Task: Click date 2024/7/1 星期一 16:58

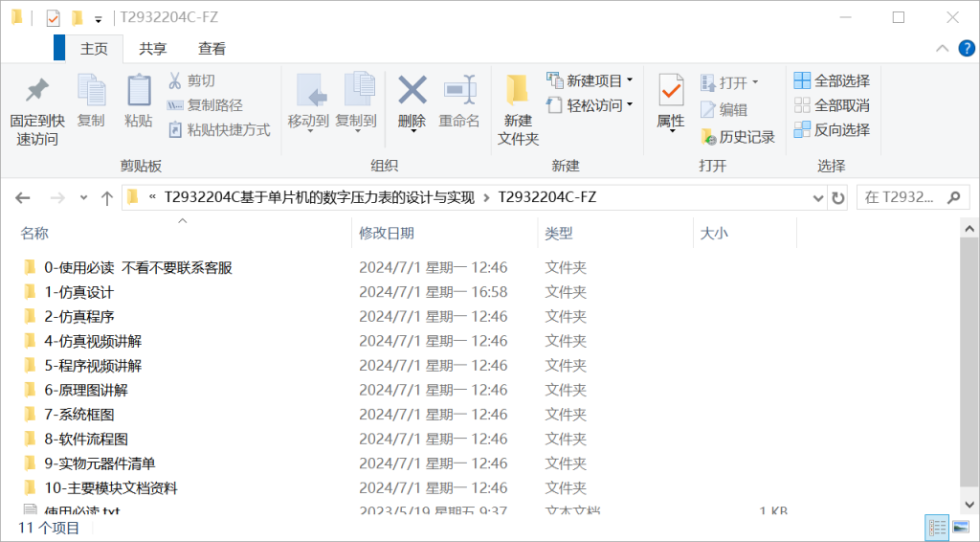Action: click(x=434, y=292)
